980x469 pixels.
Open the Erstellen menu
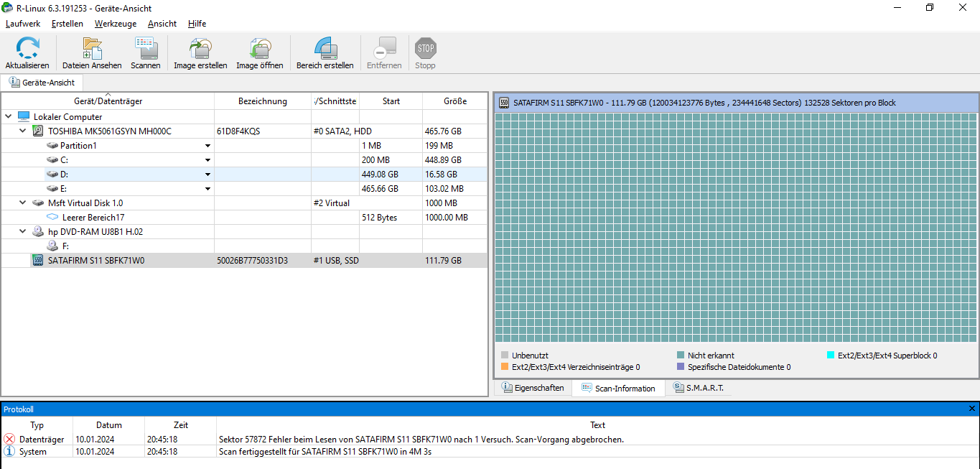[x=67, y=24]
